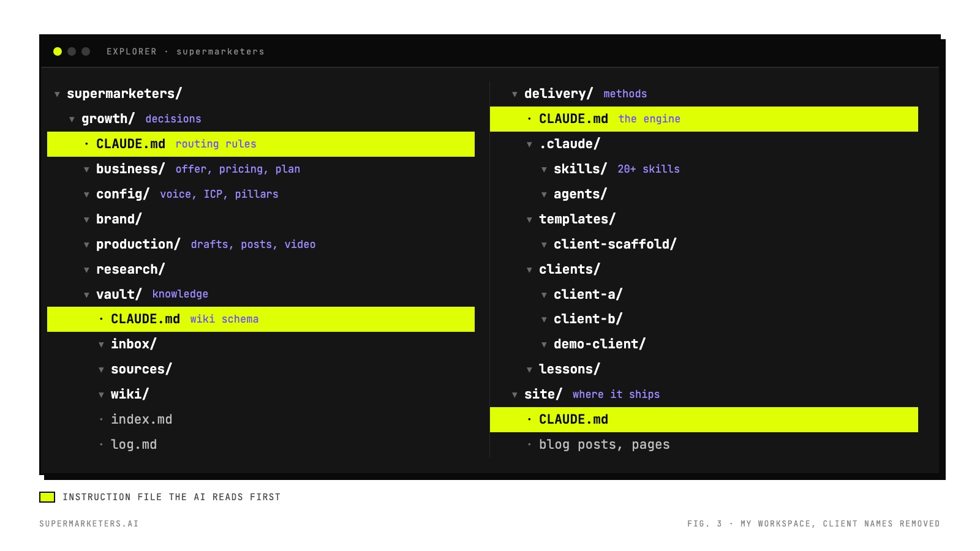Toggle the business/ folder disclosure triangle

[x=86, y=170]
